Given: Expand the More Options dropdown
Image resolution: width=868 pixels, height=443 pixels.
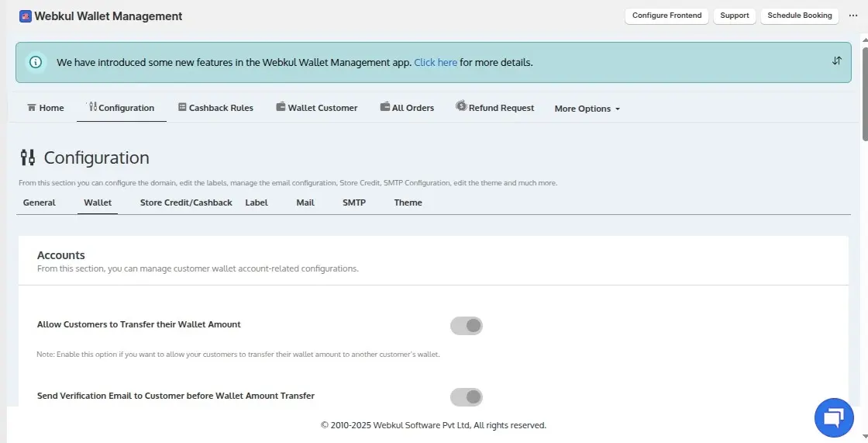Looking at the screenshot, I should click(587, 109).
